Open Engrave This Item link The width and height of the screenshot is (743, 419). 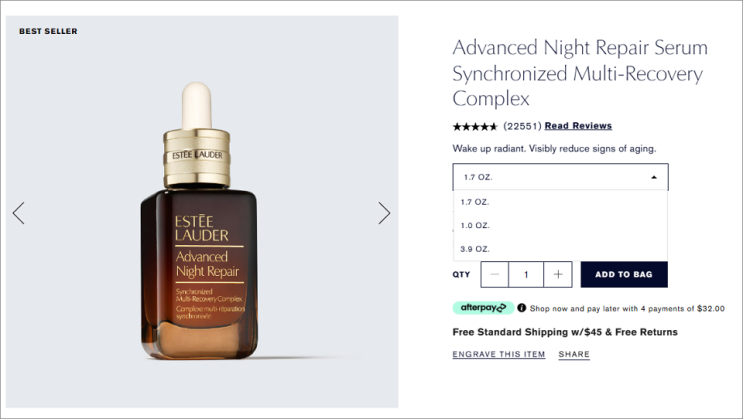coord(498,355)
